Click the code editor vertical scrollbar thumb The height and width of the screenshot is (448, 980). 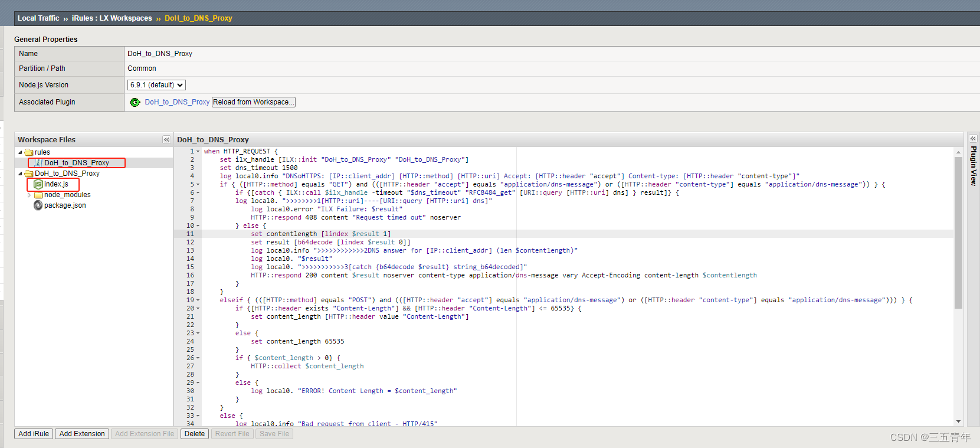(958, 233)
